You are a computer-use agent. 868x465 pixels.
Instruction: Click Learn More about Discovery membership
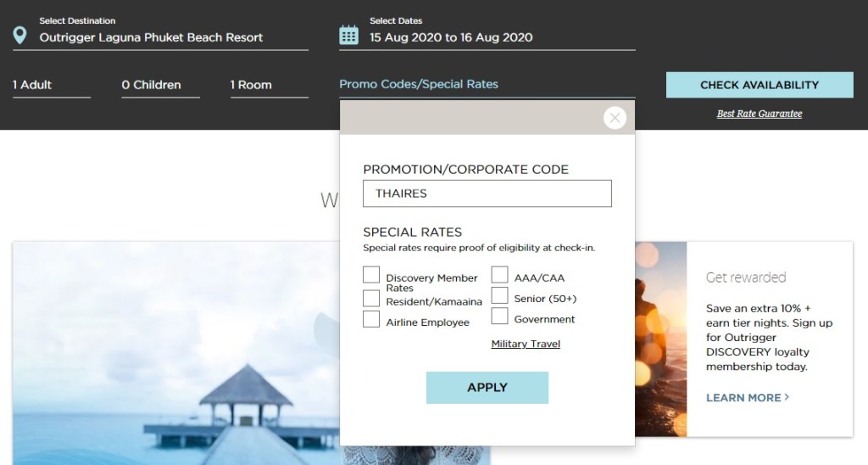click(747, 397)
